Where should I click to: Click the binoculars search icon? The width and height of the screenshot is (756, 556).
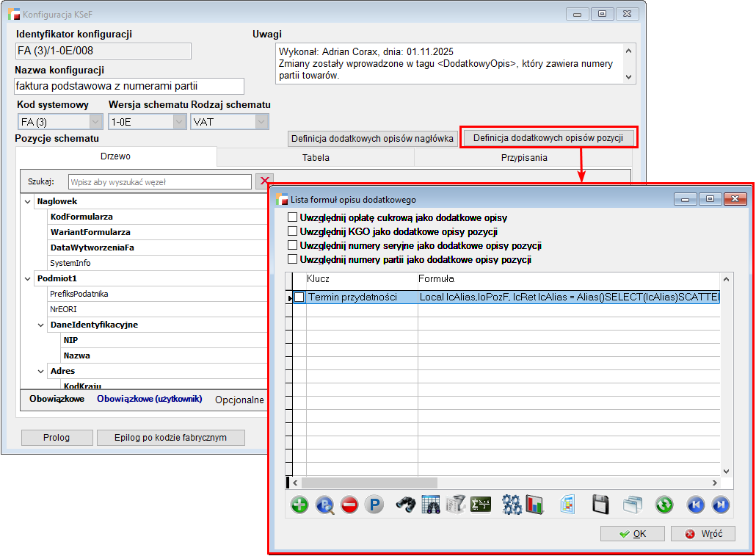[406, 505]
